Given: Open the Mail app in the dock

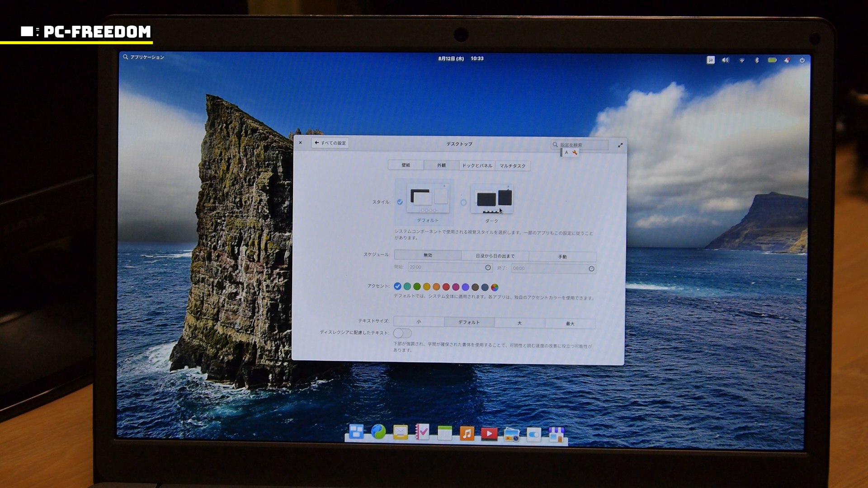Looking at the screenshot, I should pos(401,433).
